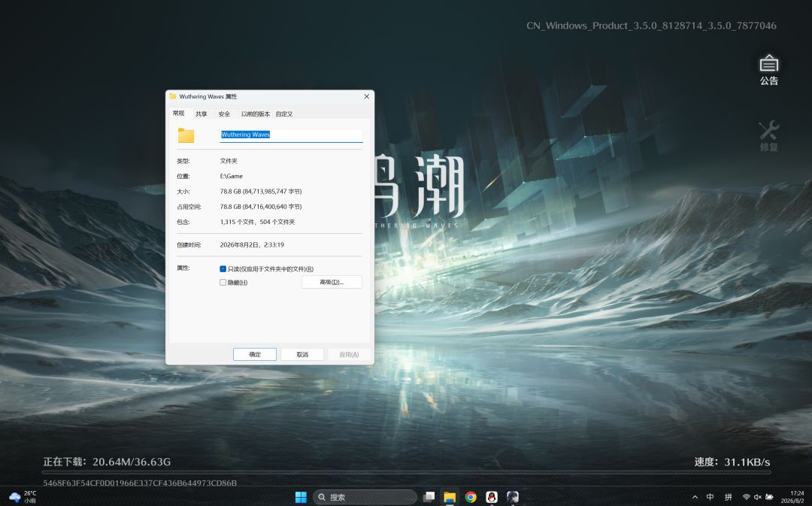This screenshot has width=812, height=506.
Task: Click the 正在下载 20.64M/36.63G status text
Action: (107, 462)
